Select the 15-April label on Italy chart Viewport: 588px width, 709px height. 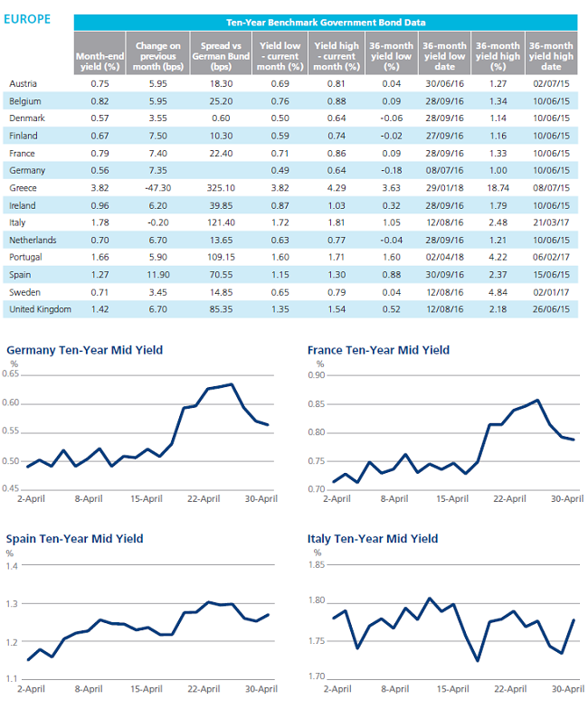tap(452, 689)
